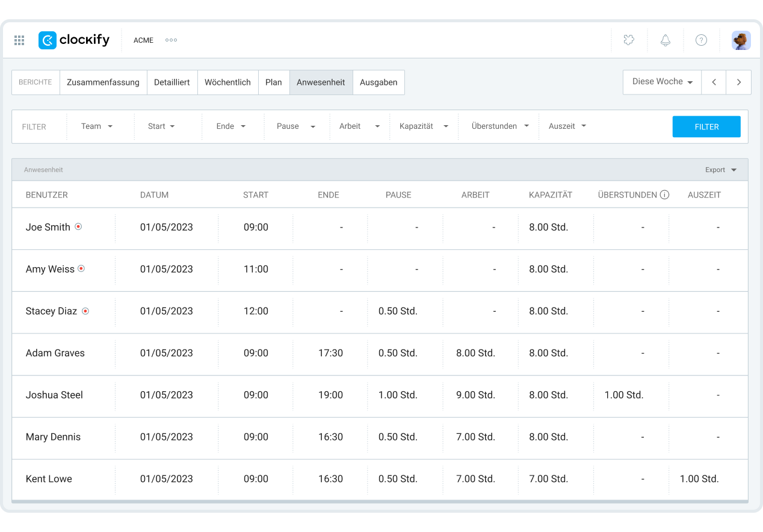Click the BERICHTE label

36,82
